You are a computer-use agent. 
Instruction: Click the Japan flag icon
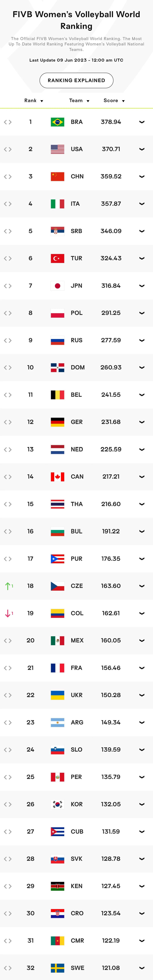58,286
